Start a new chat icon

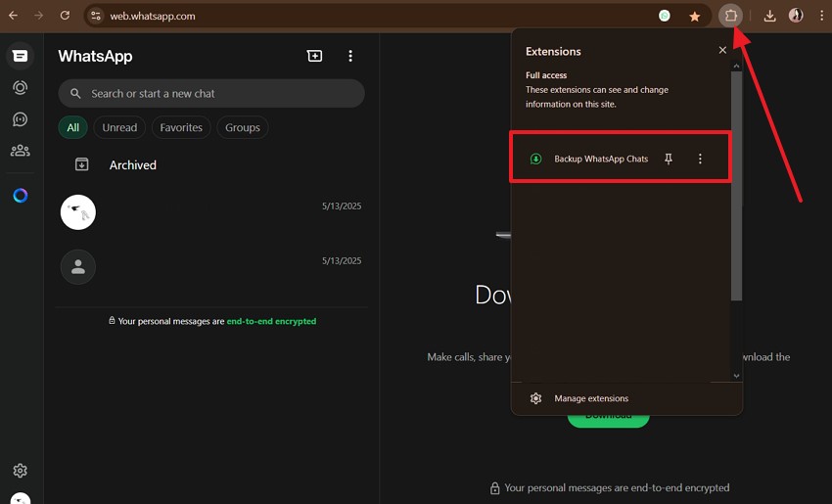(x=314, y=57)
